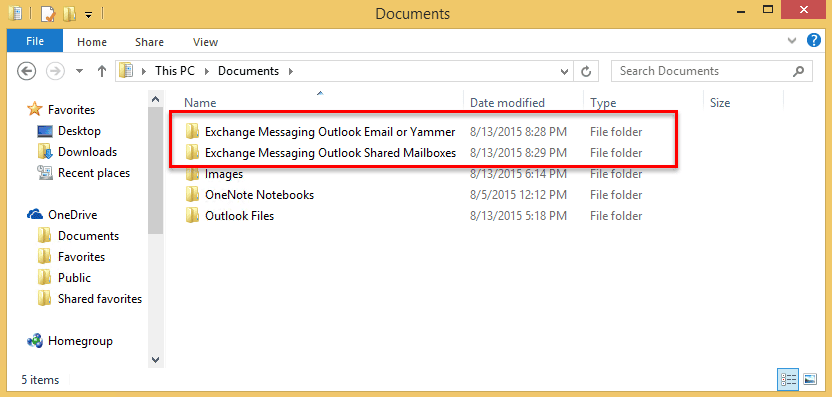832x397 pixels.
Task: Select OneDrive in the navigation pane
Action: 72,215
